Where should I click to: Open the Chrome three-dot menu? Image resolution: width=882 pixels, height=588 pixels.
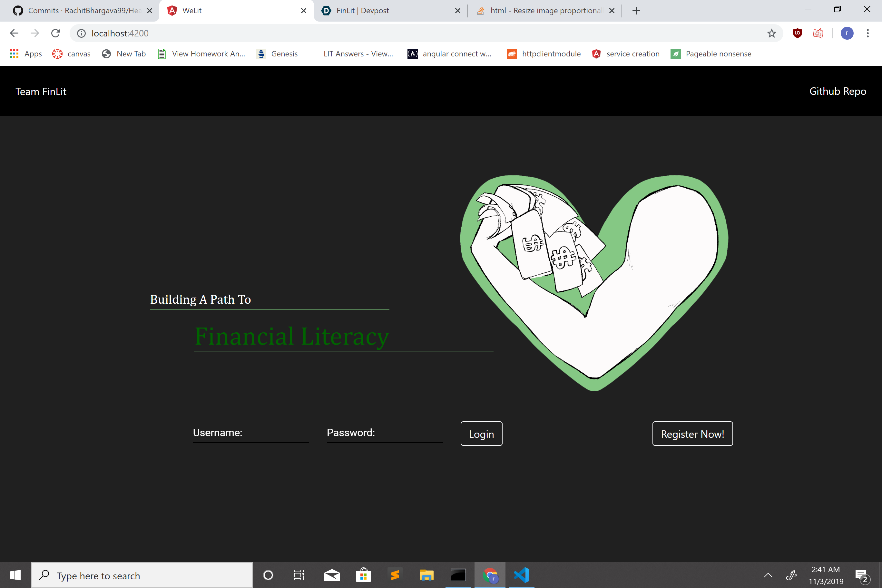867,34
